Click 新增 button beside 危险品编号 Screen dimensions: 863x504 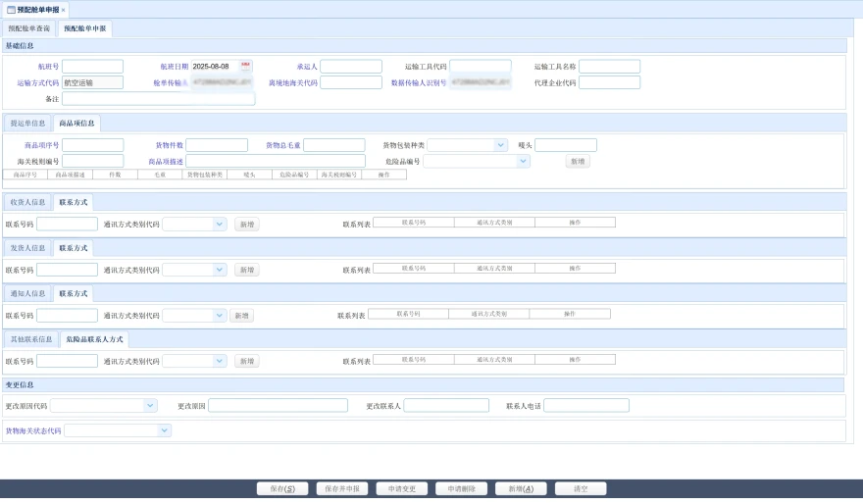point(578,161)
